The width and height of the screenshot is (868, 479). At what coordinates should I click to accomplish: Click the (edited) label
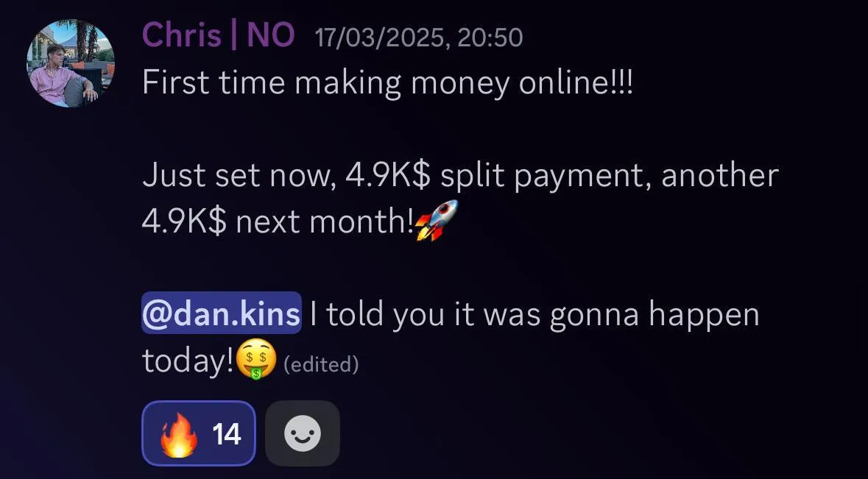(321, 364)
